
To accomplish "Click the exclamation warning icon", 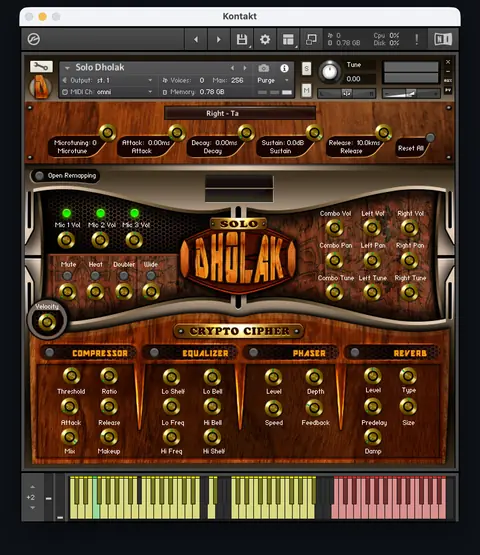I will [x=416, y=40].
